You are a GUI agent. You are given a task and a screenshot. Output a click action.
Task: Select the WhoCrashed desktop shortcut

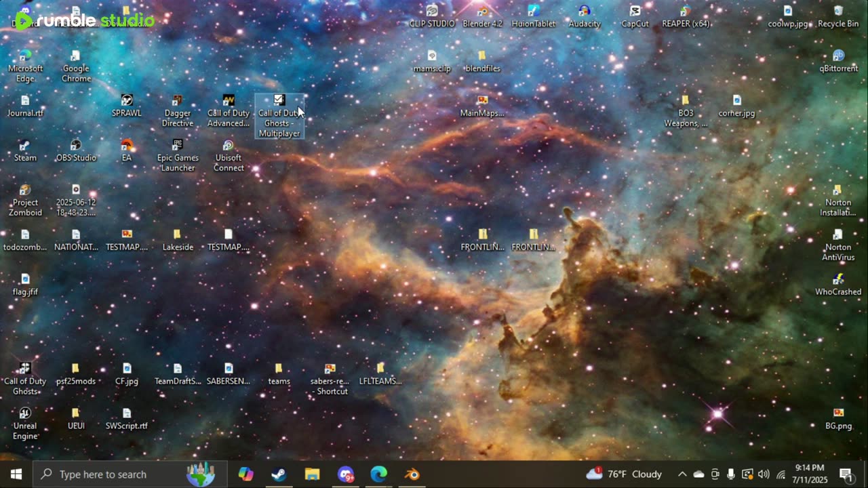838,285
